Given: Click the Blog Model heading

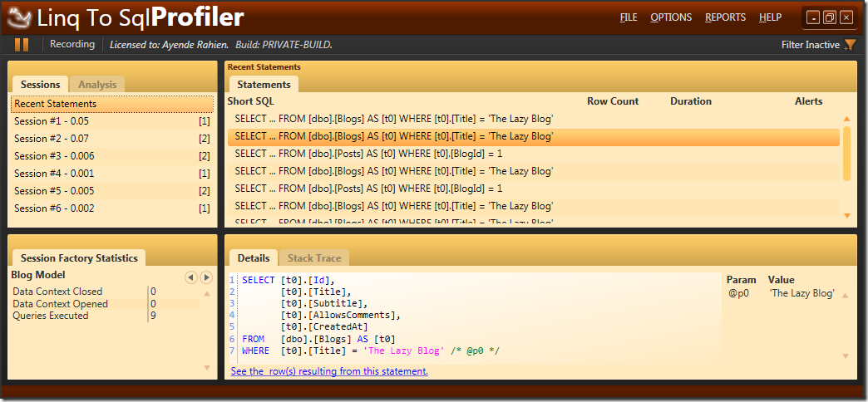Looking at the screenshot, I should (x=38, y=275).
